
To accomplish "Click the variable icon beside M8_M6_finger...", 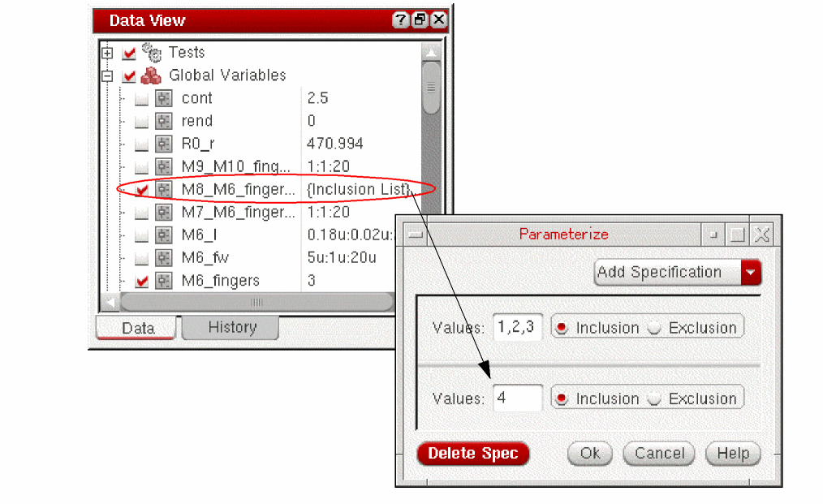I will click(x=164, y=190).
